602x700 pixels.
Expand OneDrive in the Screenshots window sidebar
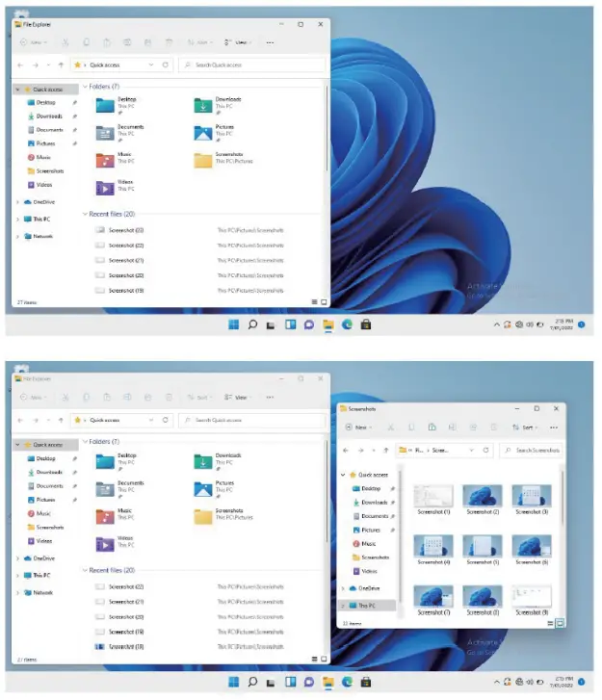343,588
